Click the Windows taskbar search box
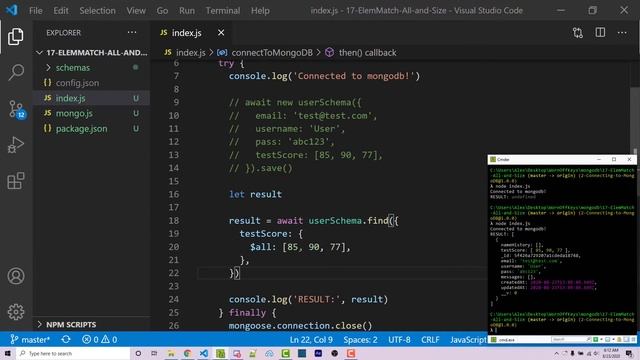Image resolution: width=640 pixels, height=360 pixels. click(x=73, y=353)
